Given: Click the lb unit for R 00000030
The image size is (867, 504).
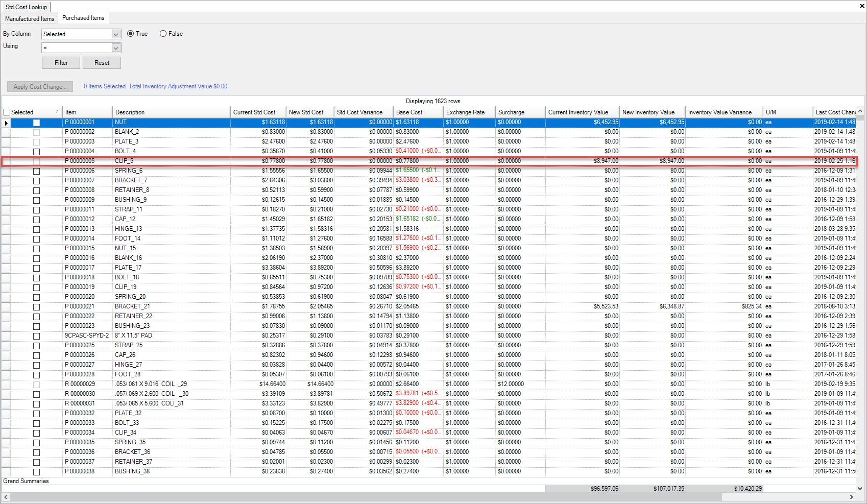Looking at the screenshot, I should [767, 394].
